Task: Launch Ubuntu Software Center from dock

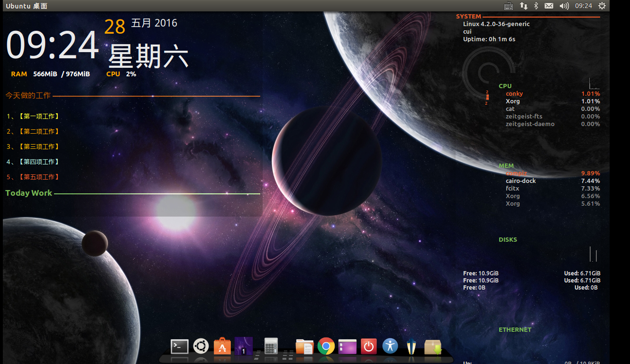Action: point(222,346)
